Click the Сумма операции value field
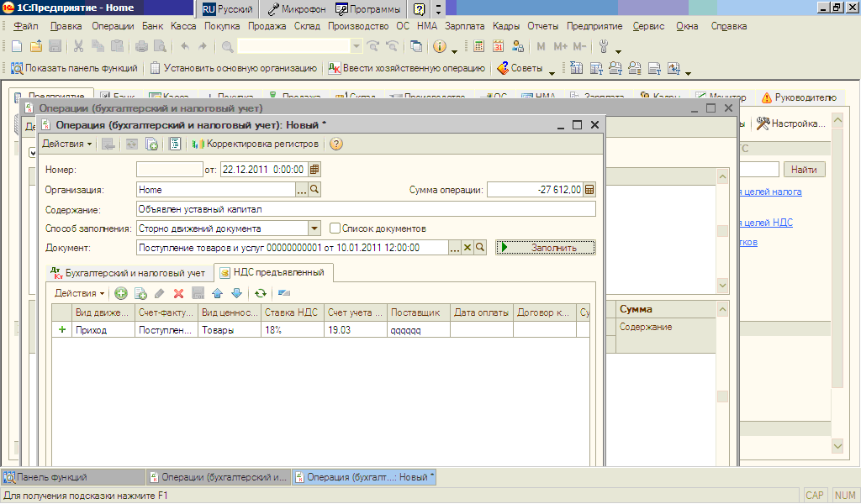 535,190
